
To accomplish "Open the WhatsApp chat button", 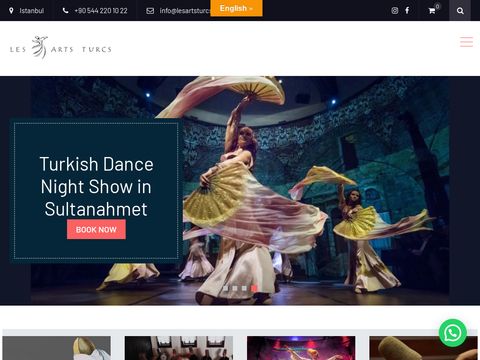I will 453,333.
